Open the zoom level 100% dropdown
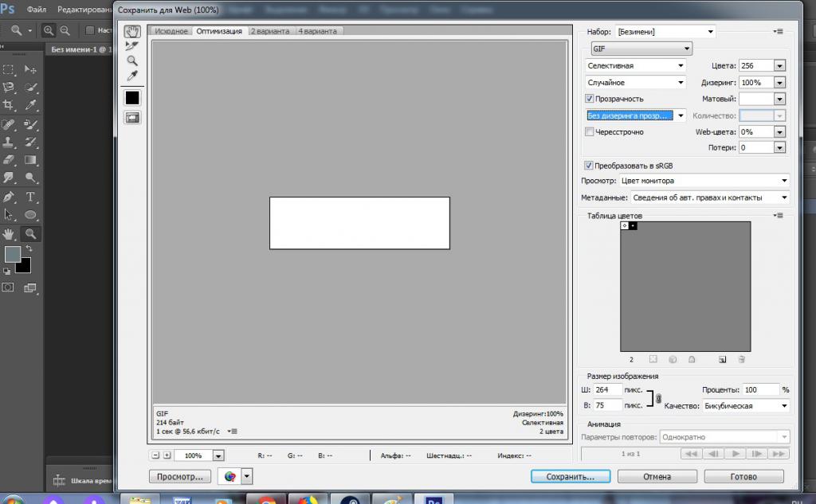Viewport: 816px width, 504px height. tap(218, 455)
